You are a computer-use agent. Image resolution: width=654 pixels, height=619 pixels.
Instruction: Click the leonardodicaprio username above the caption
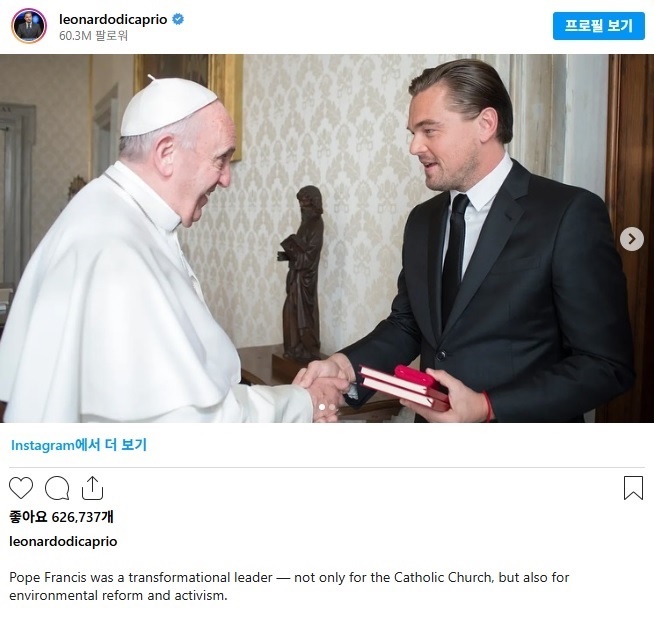coord(63,541)
